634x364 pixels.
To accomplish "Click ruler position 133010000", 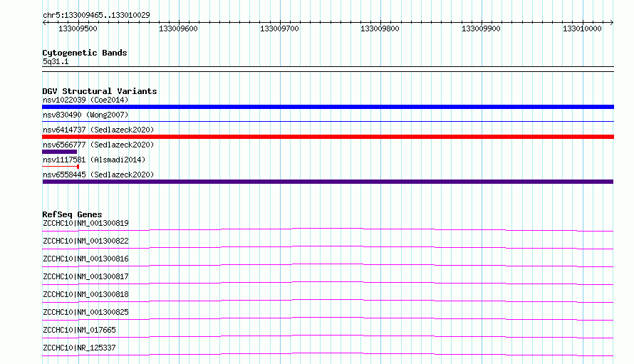I will [582, 28].
